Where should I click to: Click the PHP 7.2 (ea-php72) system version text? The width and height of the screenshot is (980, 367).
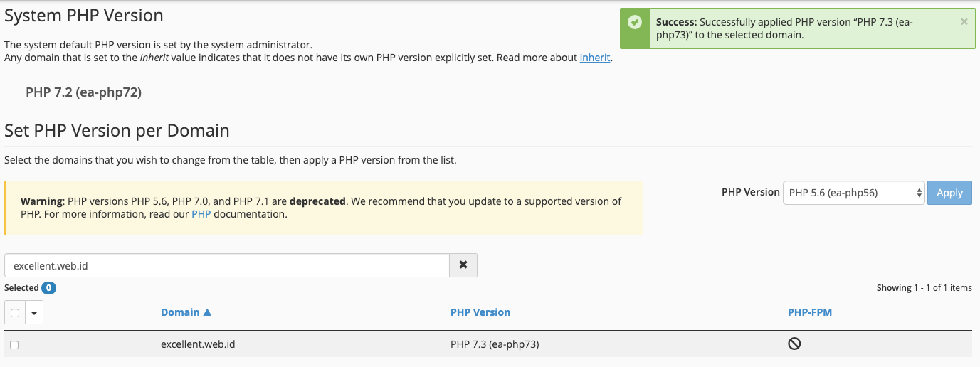(x=83, y=92)
